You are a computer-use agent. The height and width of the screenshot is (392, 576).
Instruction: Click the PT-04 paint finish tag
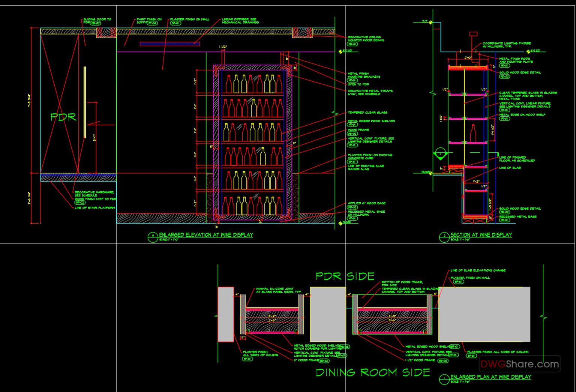[153, 24]
